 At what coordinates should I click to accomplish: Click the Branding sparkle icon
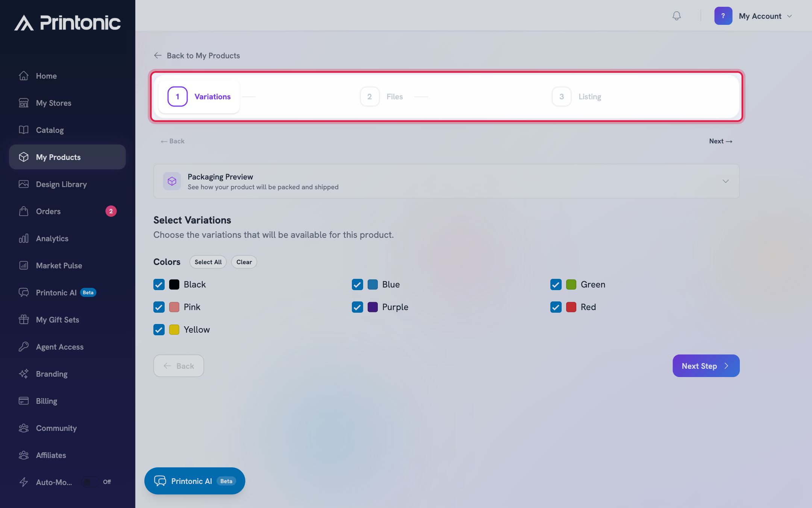(24, 374)
